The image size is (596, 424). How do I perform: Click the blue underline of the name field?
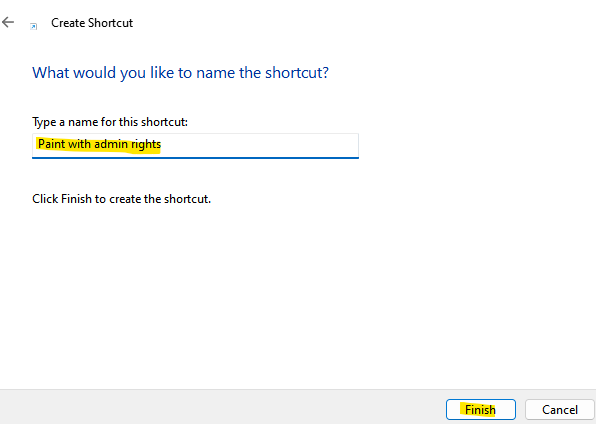pos(195,157)
